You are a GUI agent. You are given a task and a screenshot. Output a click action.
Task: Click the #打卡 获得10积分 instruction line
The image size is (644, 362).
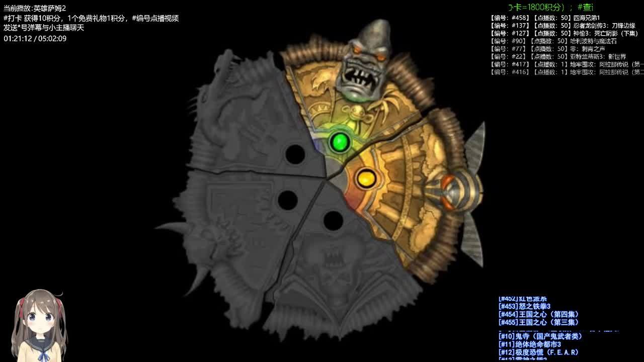[91, 19]
